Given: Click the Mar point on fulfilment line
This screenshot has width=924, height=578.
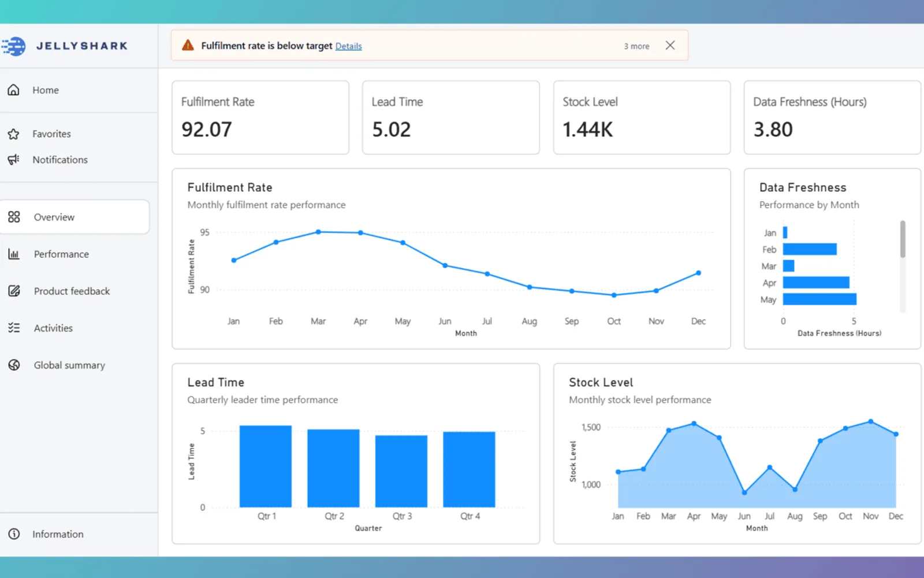Looking at the screenshot, I should click(318, 232).
